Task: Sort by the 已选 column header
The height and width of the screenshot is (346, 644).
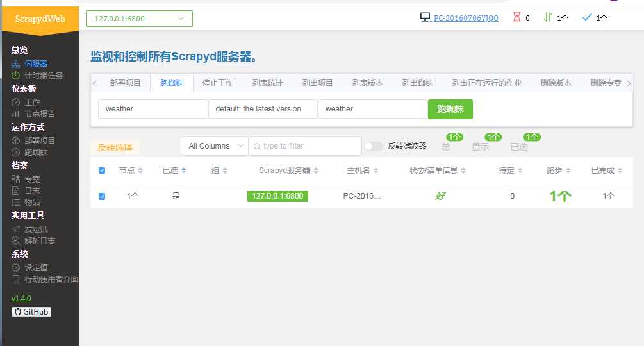Action: 174,170
